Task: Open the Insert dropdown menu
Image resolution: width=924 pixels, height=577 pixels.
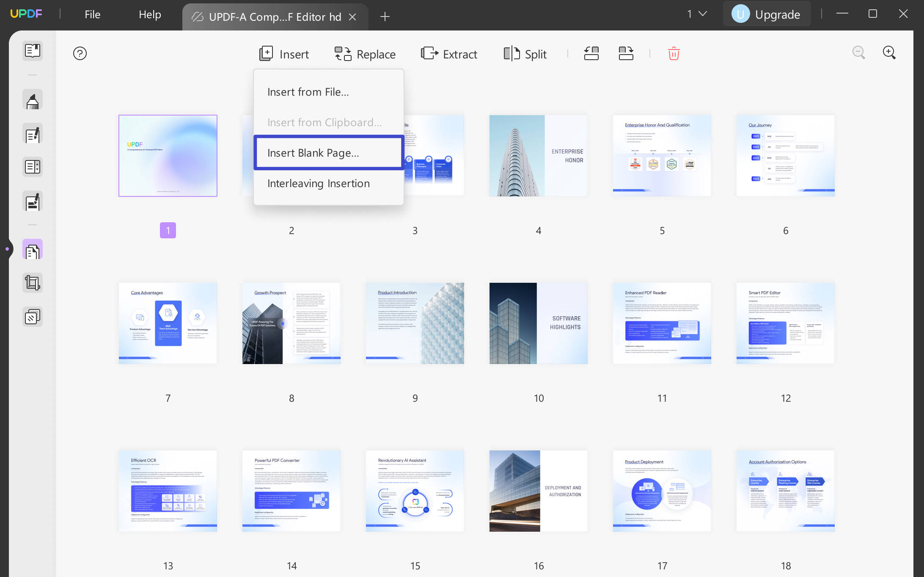Action: [x=284, y=54]
